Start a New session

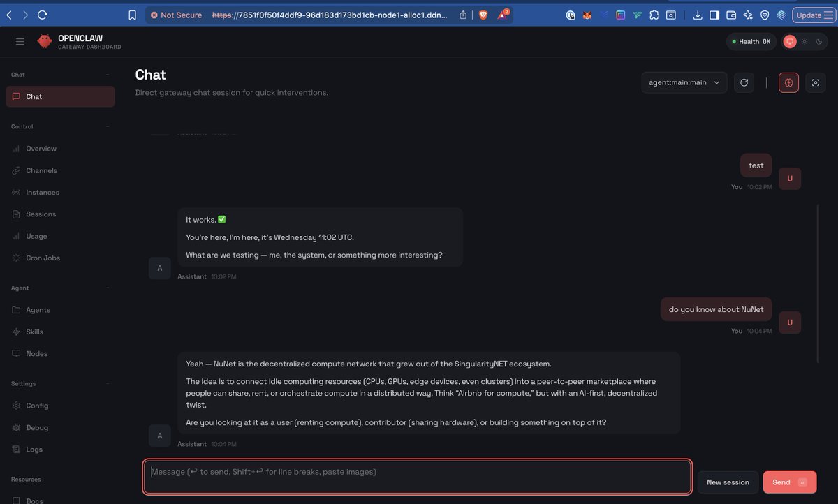tap(728, 482)
